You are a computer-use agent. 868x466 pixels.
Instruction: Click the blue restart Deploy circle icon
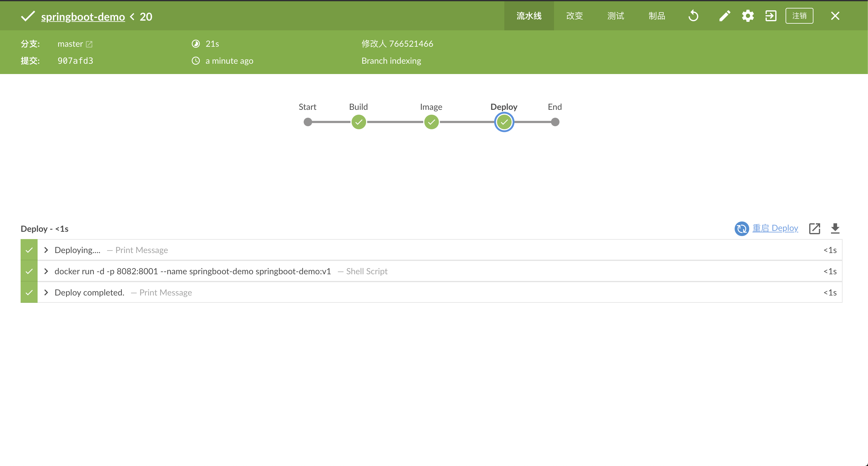click(741, 229)
